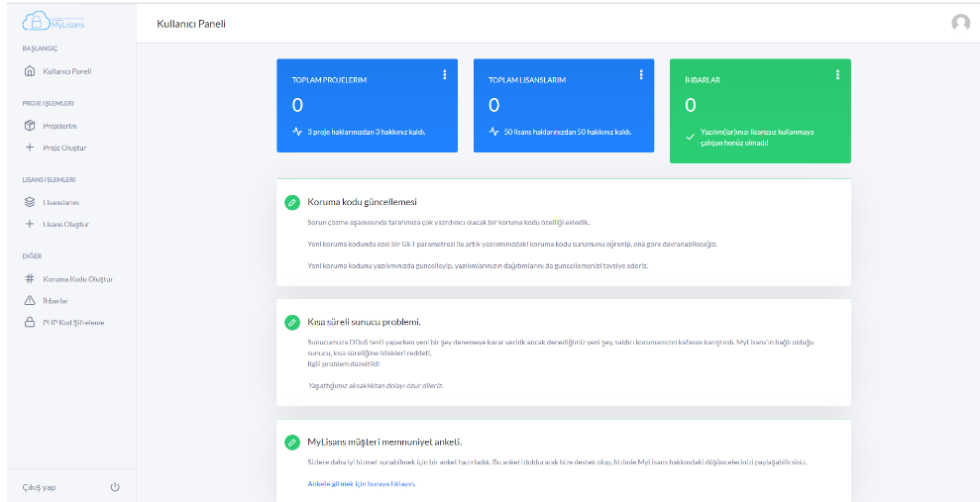Click the 'PROJE İŞLEMLERİ' sidebar section label
This screenshot has height=502, width=980.
49,104
